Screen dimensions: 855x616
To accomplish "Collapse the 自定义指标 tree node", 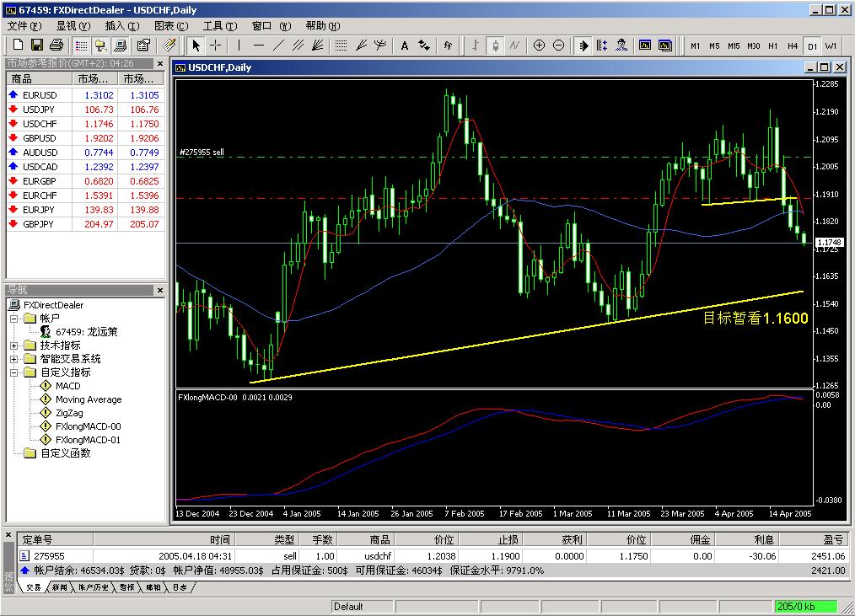I will coord(14,372).
